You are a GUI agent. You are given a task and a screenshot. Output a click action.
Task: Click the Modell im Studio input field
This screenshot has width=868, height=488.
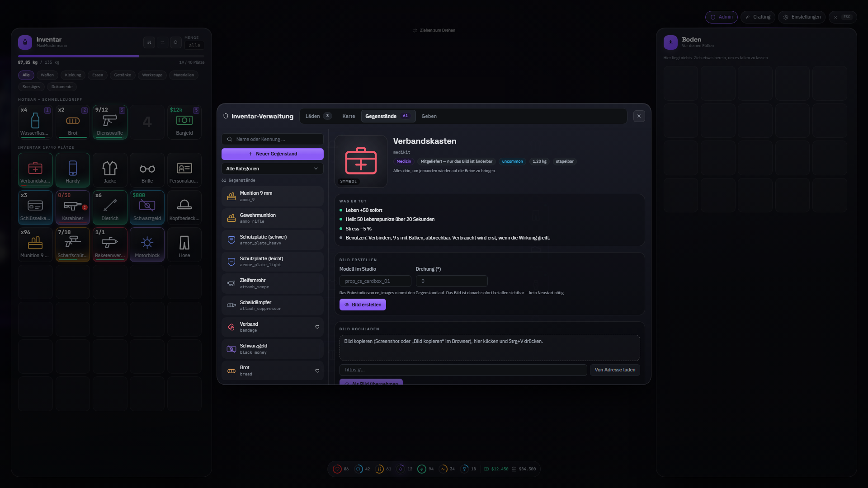coord(375,281)
